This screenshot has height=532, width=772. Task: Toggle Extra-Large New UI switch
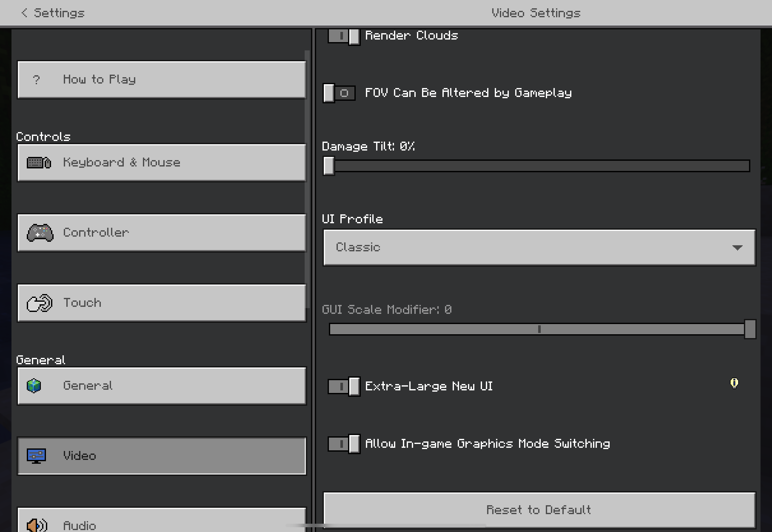[344, 386]
